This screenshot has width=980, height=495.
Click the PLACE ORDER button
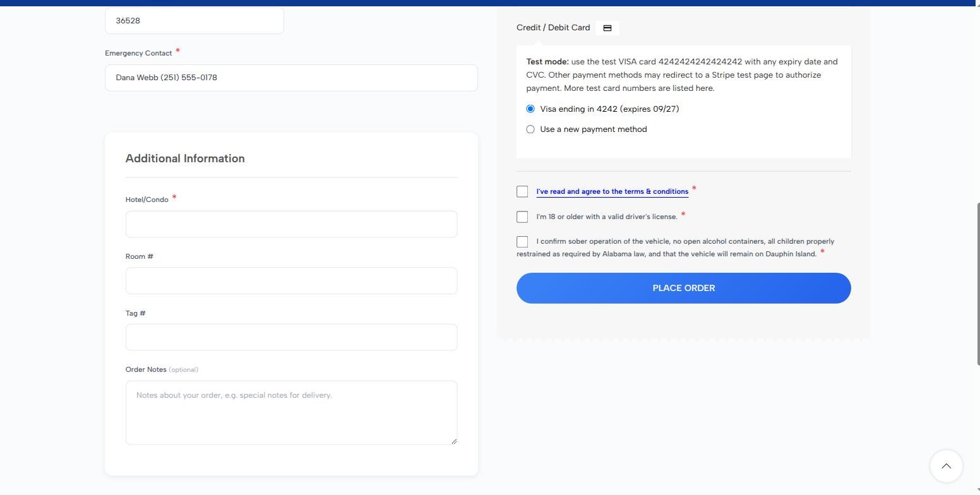point(684,288)
